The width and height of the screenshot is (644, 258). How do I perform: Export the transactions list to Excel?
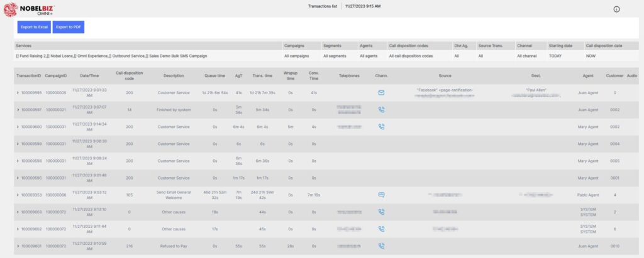[x=33, y=27]
